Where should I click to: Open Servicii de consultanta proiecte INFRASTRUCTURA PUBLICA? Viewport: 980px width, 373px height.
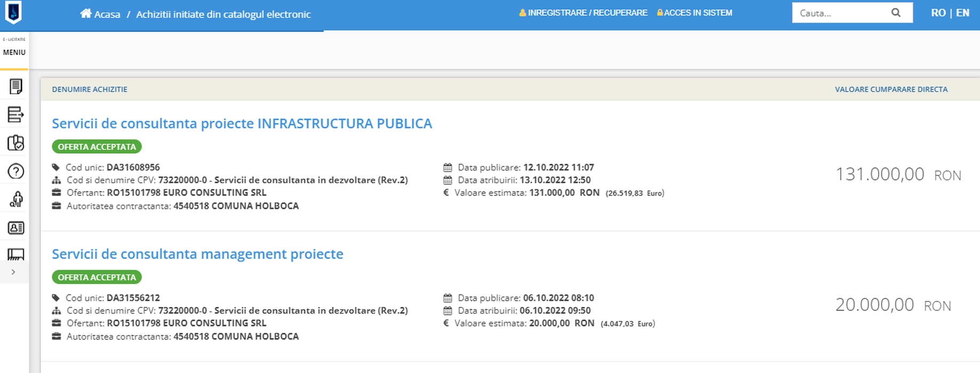tap(242, 123)
